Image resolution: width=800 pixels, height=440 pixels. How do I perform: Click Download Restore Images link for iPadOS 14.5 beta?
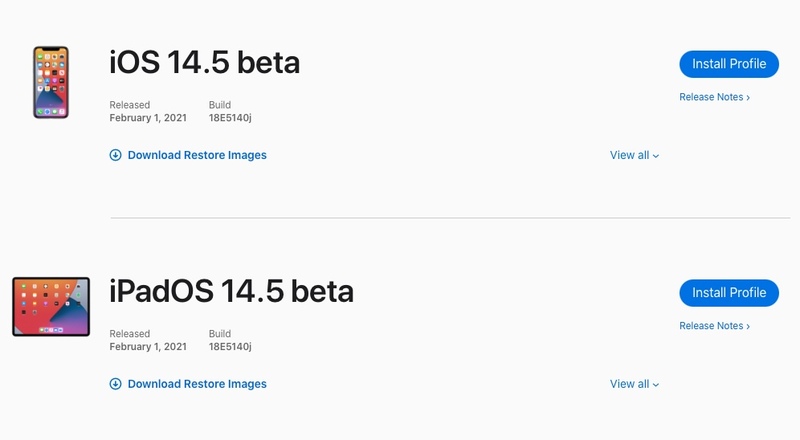197,384
